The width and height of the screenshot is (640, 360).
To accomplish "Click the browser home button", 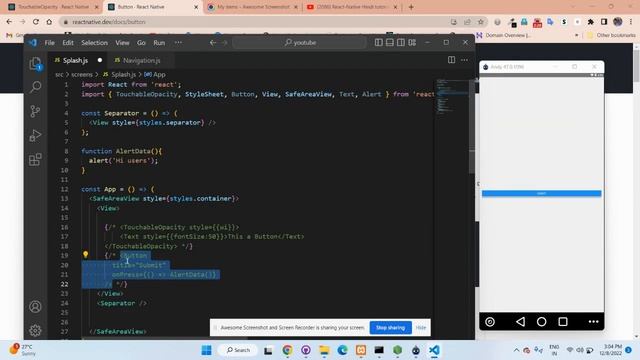I will [x=49, y=22].
